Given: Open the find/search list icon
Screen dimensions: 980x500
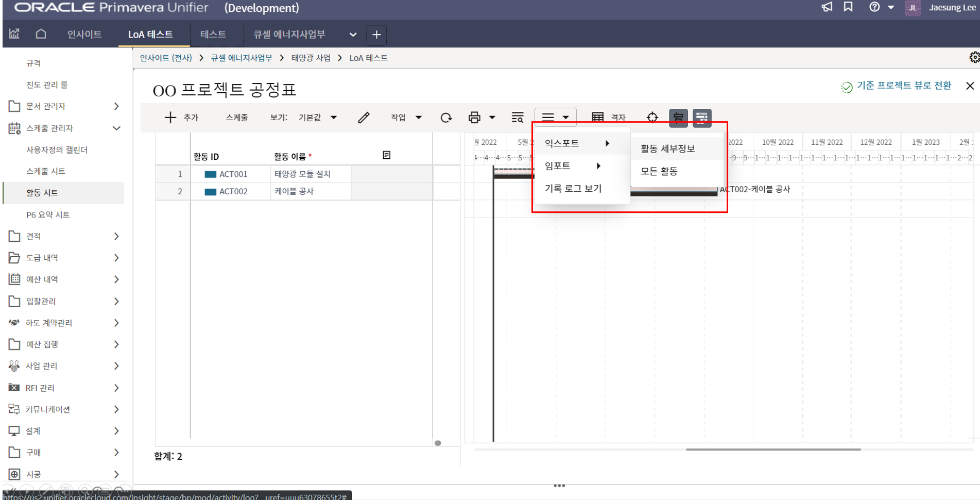Looking at the screenshot, I should pyautogui.click(x=517, y=118).
